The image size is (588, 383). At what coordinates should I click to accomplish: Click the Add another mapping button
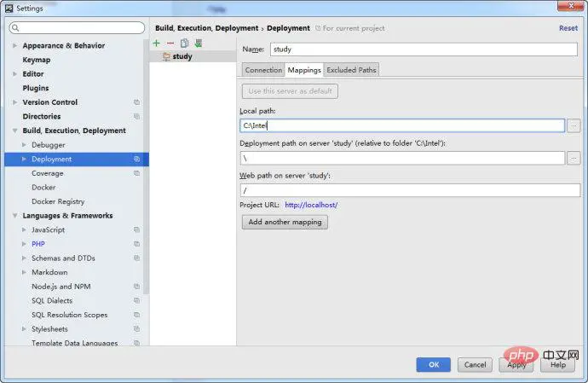[x=285, y=222]
